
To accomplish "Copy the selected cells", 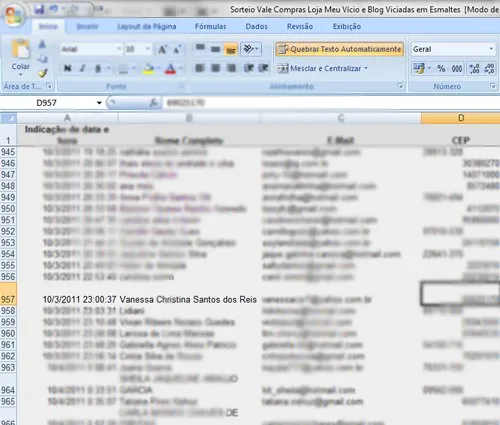I will click(42, 59).
